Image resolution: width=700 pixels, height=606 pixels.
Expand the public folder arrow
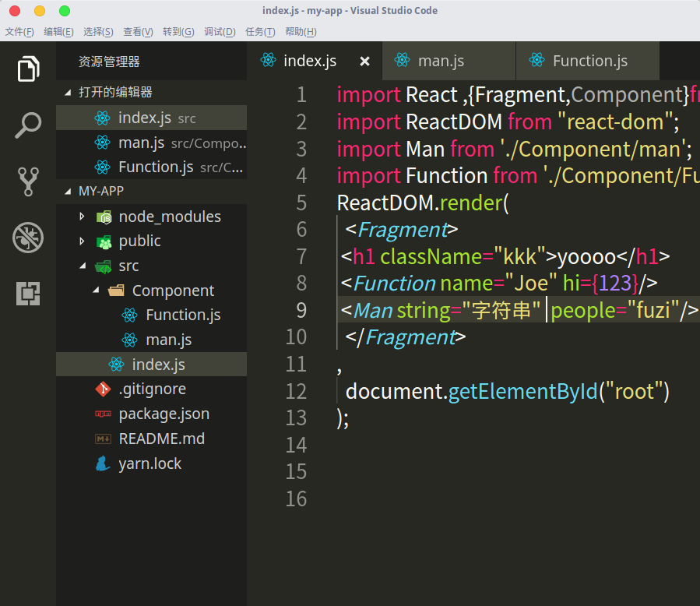(x=82, y=241)
